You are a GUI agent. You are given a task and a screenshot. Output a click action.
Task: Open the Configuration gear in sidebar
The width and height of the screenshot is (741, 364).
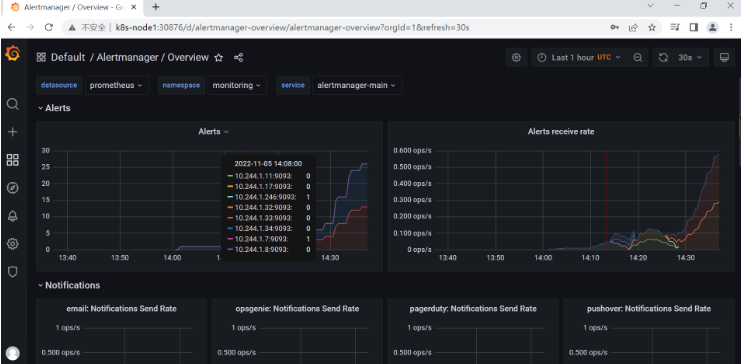(x=13, y=244)
